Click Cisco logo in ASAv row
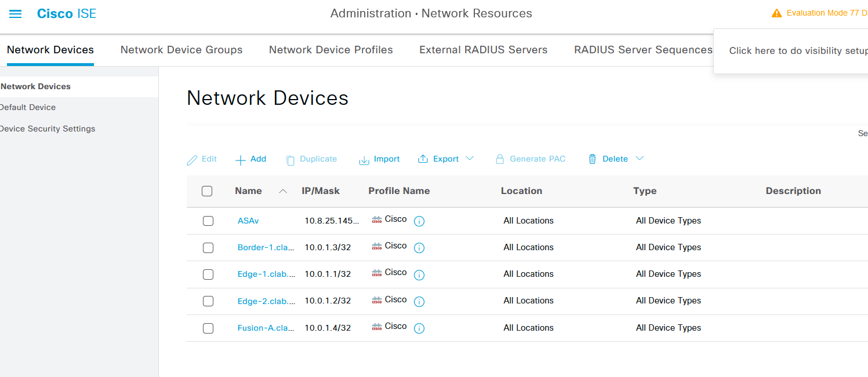Viewport: 868px width, 377px height. point(377,219)
